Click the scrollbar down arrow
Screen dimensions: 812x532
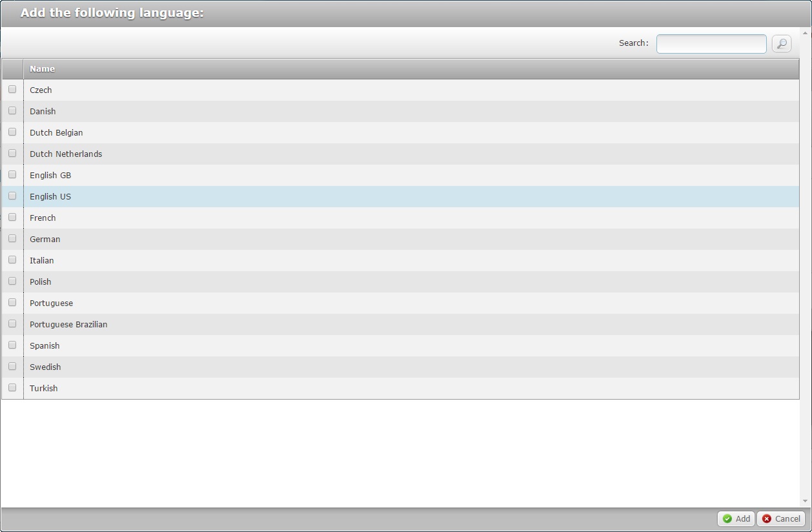[806, 501]
